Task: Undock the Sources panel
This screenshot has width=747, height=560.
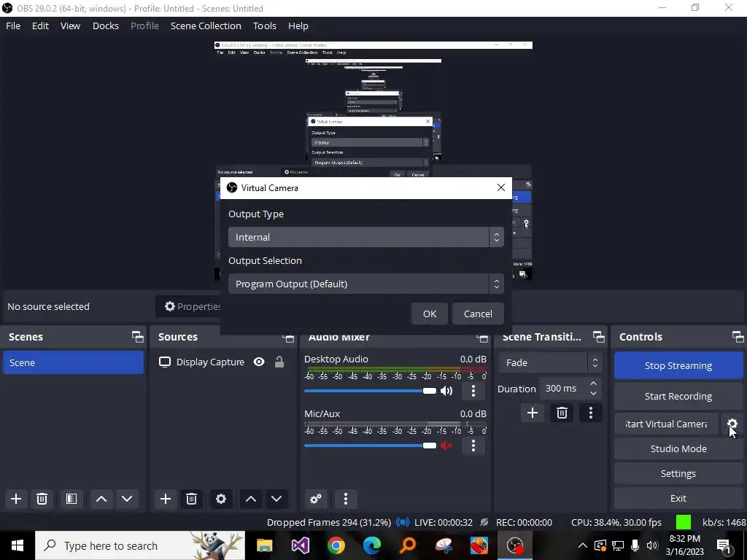Action: click(288, 338)
